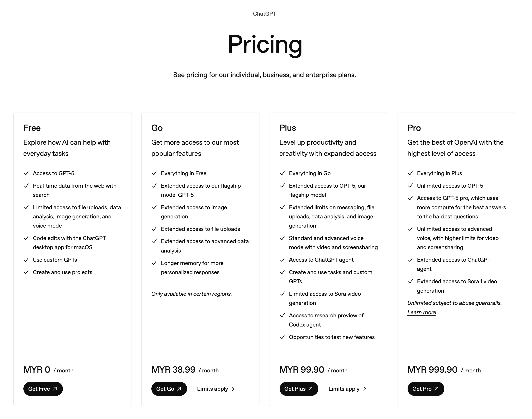Click the arrow icon on Get Pro

coord(437,389)
